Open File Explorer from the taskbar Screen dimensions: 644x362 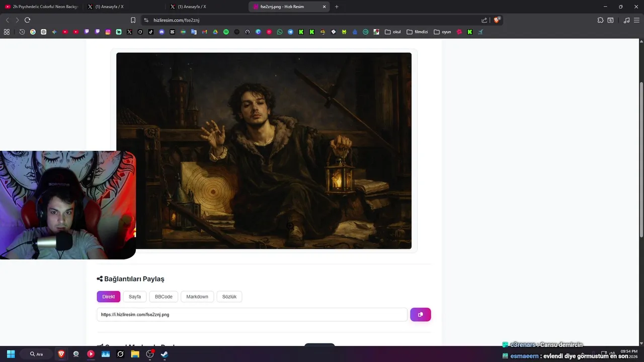click(x=135, y=354)
